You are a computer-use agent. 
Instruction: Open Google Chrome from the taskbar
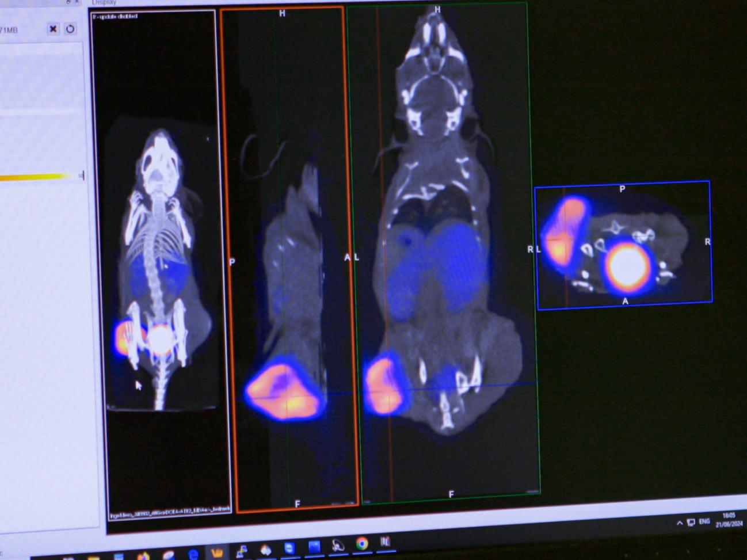362,544
